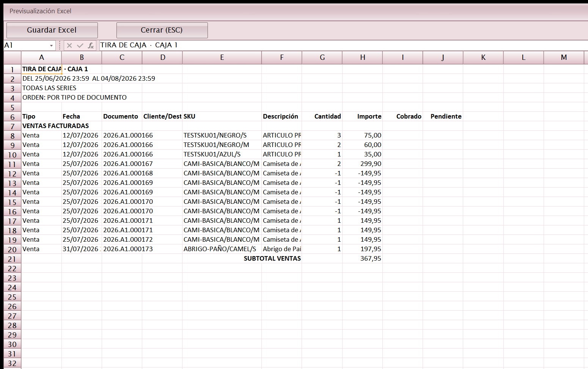Select column K header
This screenshot has height=369, width=588.
483,57
